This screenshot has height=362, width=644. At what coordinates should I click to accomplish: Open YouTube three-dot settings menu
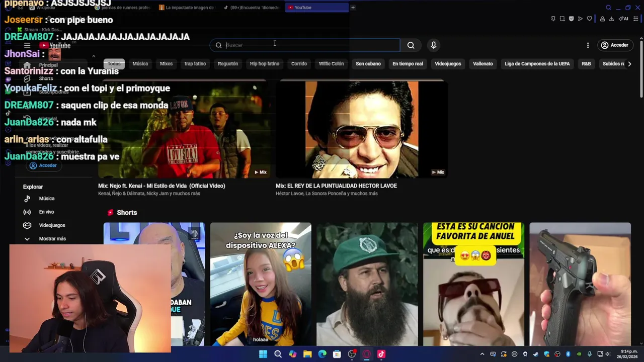[588, 45]
